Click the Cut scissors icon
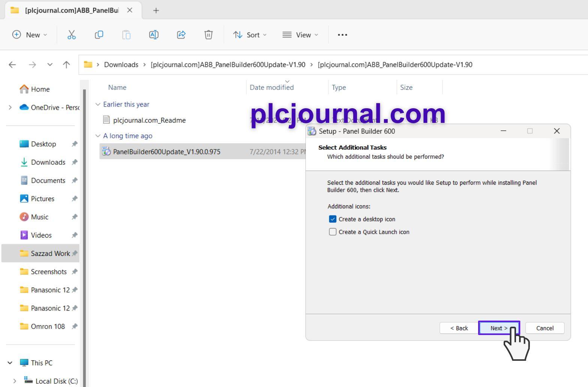 (71, 35)
